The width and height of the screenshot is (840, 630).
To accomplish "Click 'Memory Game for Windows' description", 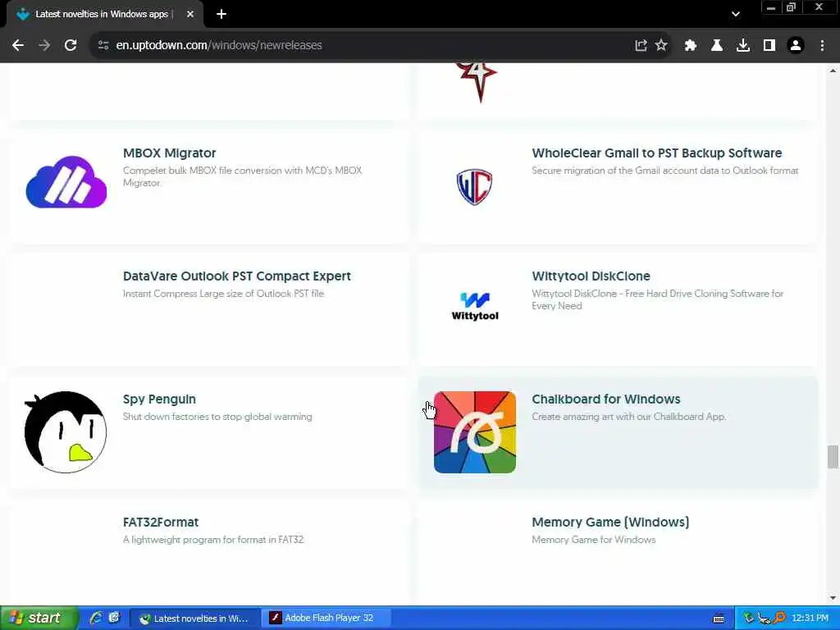I will [x=594, y=540].
